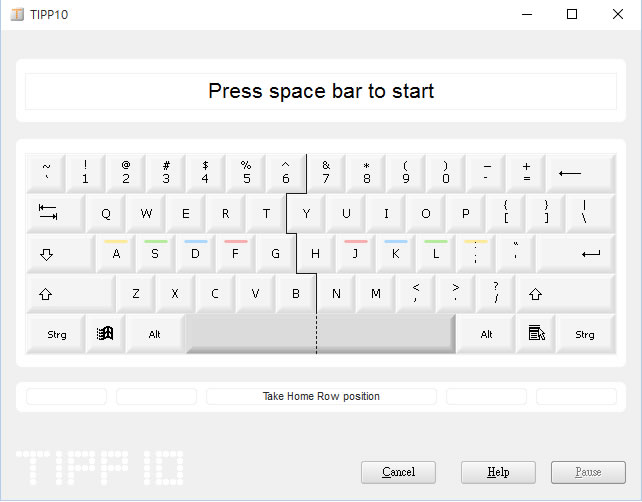Viewport: 642px width, 502px height.
Task: Click the period greater-than key
Action: 455,294
